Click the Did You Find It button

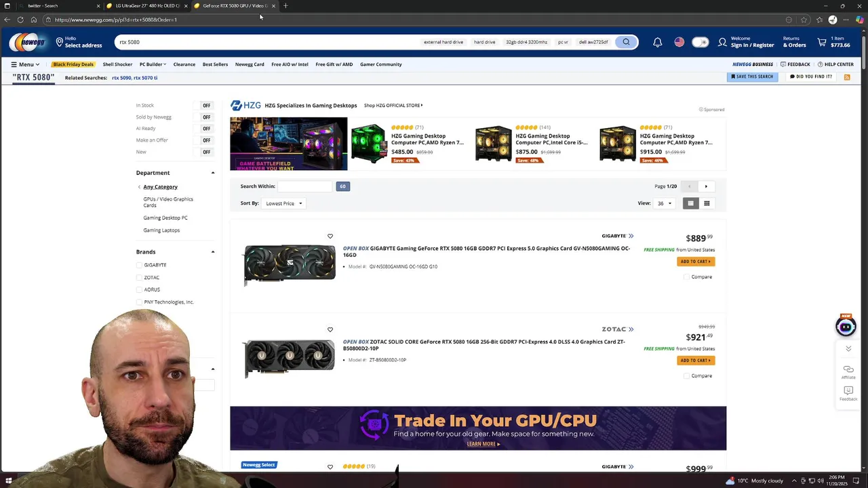[811, 77]
